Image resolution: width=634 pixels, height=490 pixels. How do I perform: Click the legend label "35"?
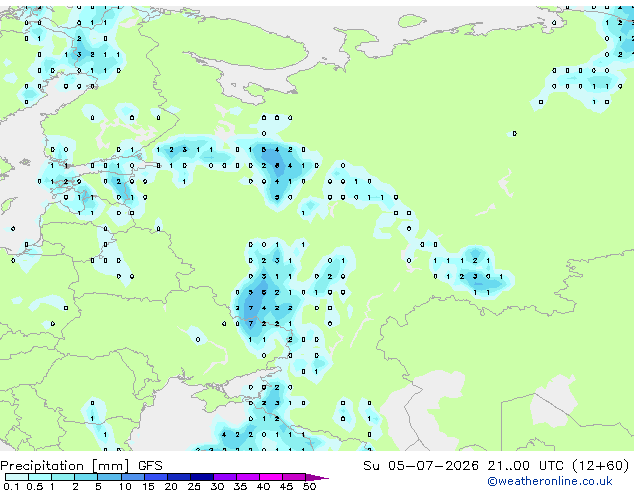(x=240, y=486)
